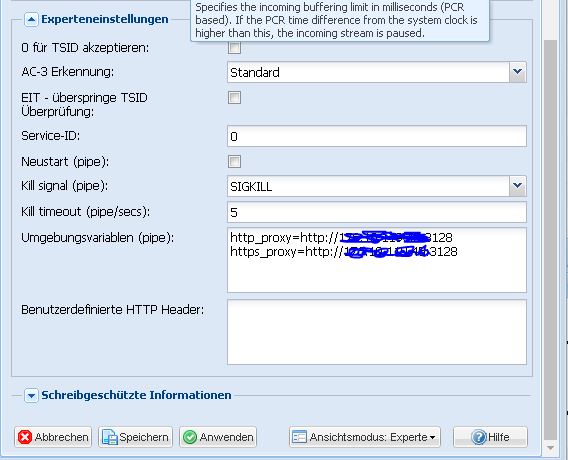Click the Hilfe question mark icon
Viewport: 568px width, 460px height.
click(x=479, y=437)
